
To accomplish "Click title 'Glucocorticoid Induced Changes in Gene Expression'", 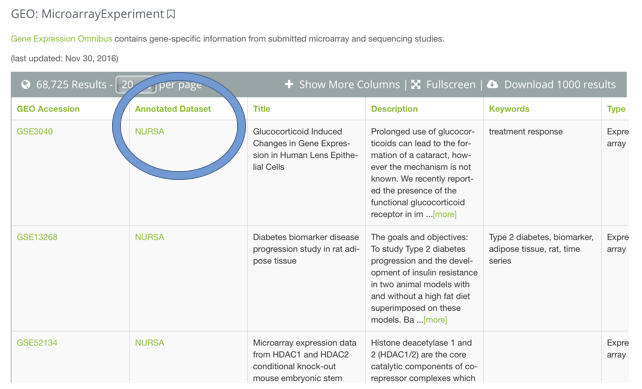I will (305, 149).
